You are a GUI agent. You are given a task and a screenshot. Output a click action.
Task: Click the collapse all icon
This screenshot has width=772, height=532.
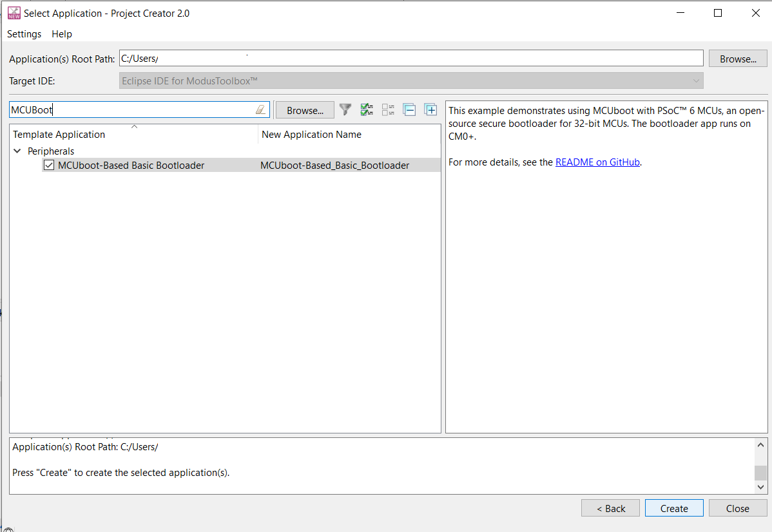coord(409,109)
